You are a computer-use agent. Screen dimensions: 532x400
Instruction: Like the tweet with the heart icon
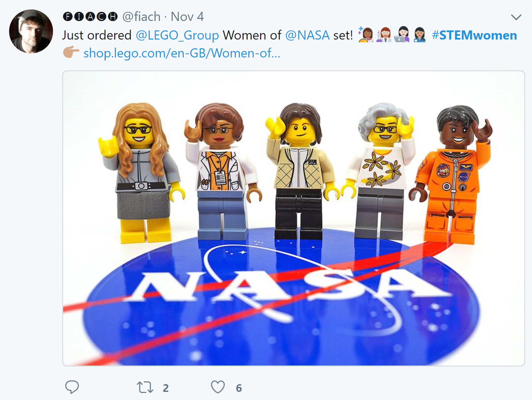click(218, 387)
